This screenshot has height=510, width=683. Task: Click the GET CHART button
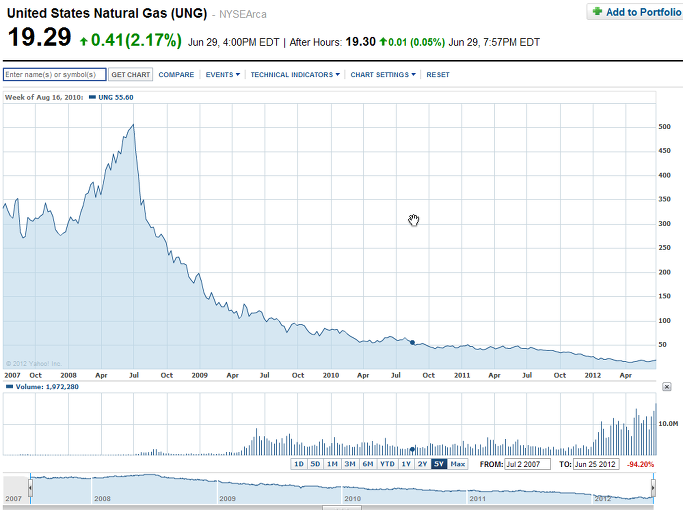tap(131, 74)
